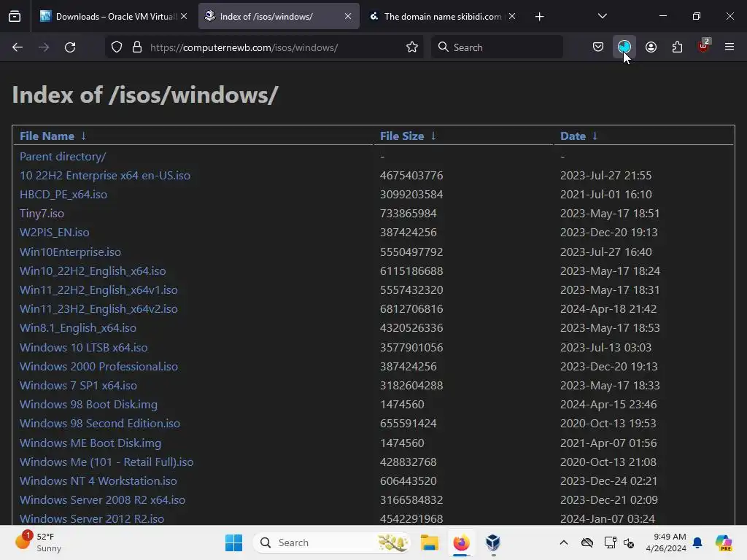This screenshot has height=560, width=747.
Task: List all tabs dropdown arrow
Action: [x=602, y=16]
